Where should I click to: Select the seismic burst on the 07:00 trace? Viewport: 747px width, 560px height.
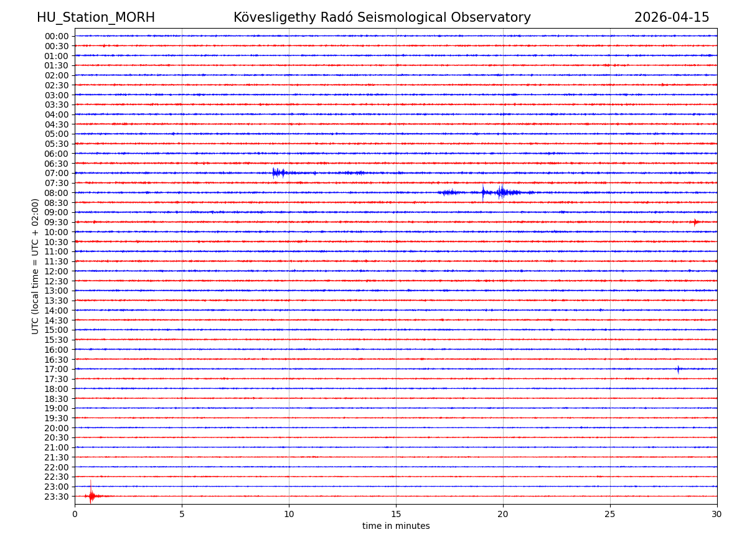[278, 173]
